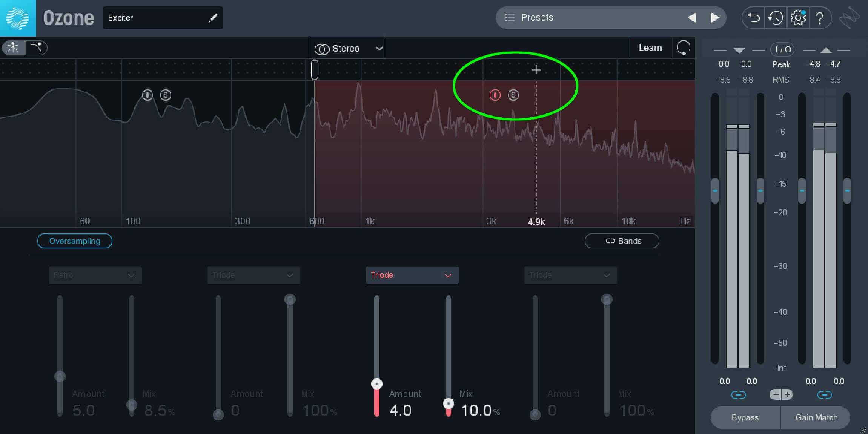Toggle bypass on the red high band
This screenshot has height=434, width=868.
click(x=495, y=95)
